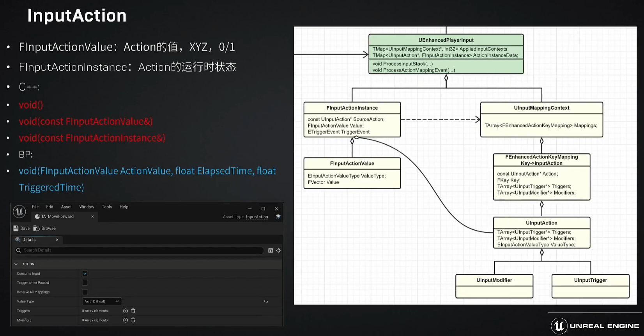
Task: Empty the Modifiers array with trash icon
Action: tap(133, 320)
